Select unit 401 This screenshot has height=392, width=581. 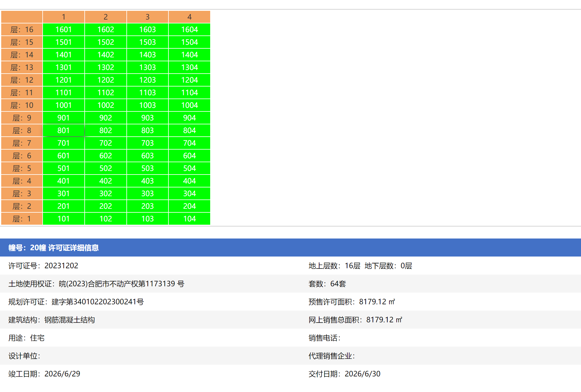64,181
